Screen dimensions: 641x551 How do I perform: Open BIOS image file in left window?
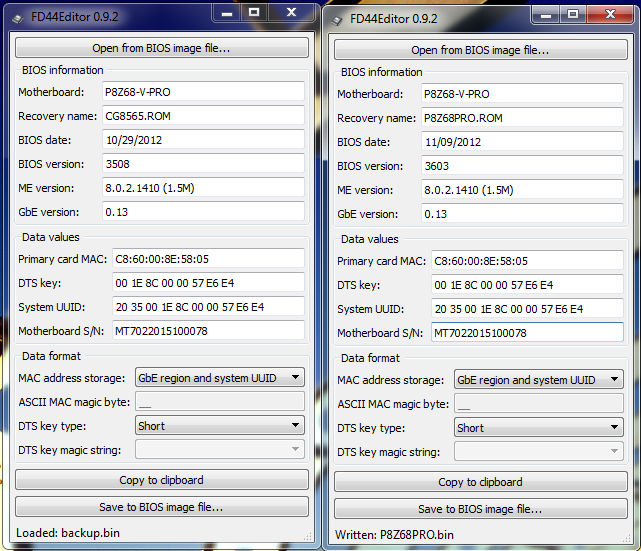[x=162, y=48]
